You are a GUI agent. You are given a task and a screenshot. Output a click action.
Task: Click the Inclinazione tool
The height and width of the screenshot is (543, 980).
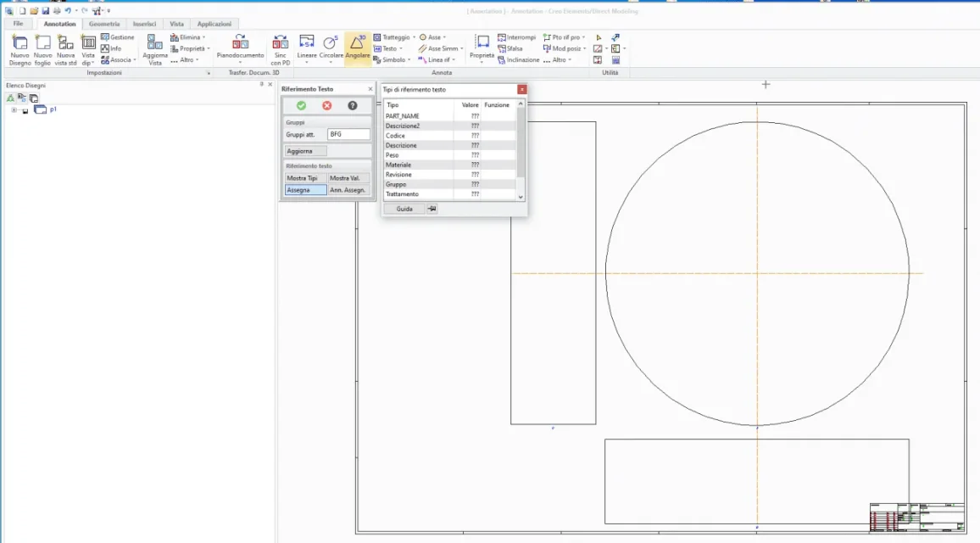[519, 60]
